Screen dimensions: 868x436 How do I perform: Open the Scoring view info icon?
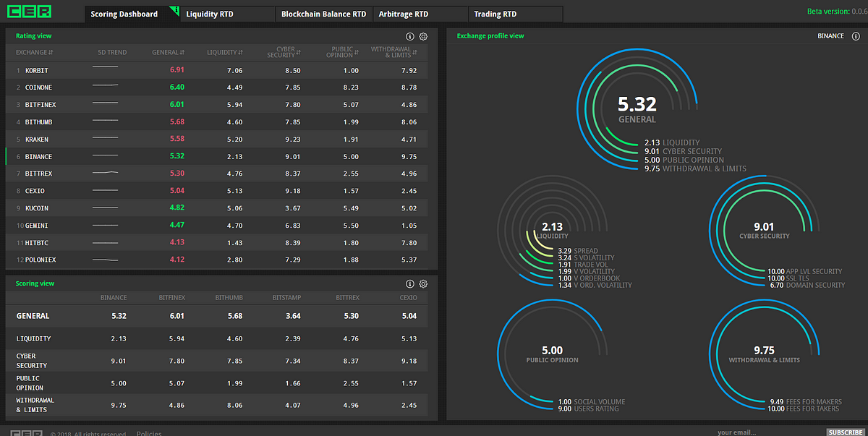point(410,284)
